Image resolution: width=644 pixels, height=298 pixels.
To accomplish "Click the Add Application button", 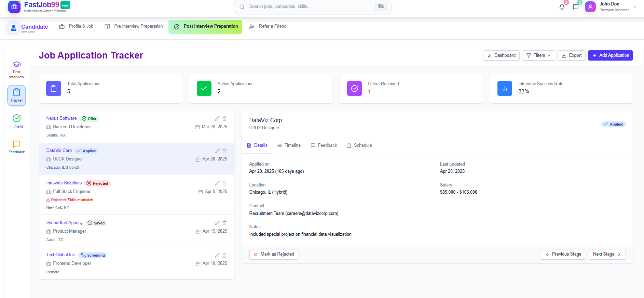I will click(x=610, y=55).
